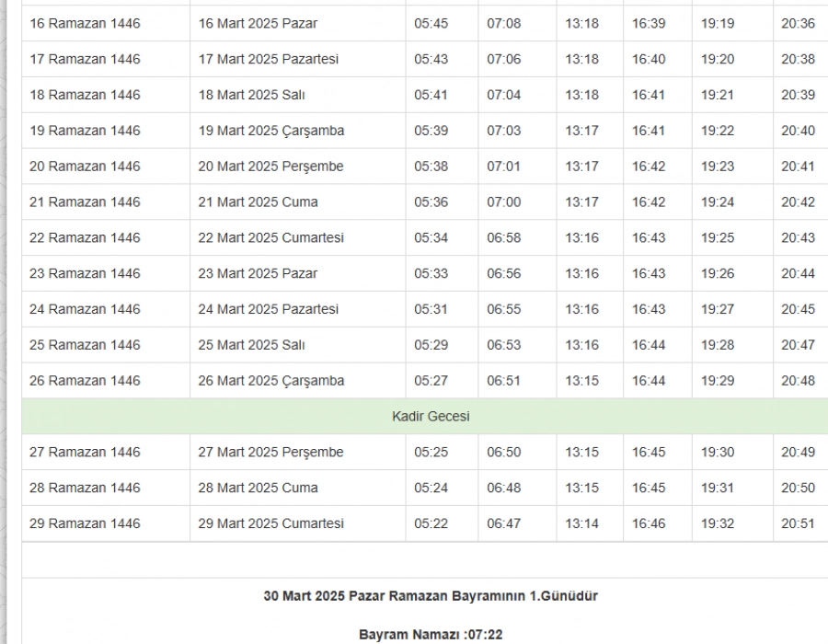Select the 16:39 time for 16 Mart Pazar

(x=649, y=23)
